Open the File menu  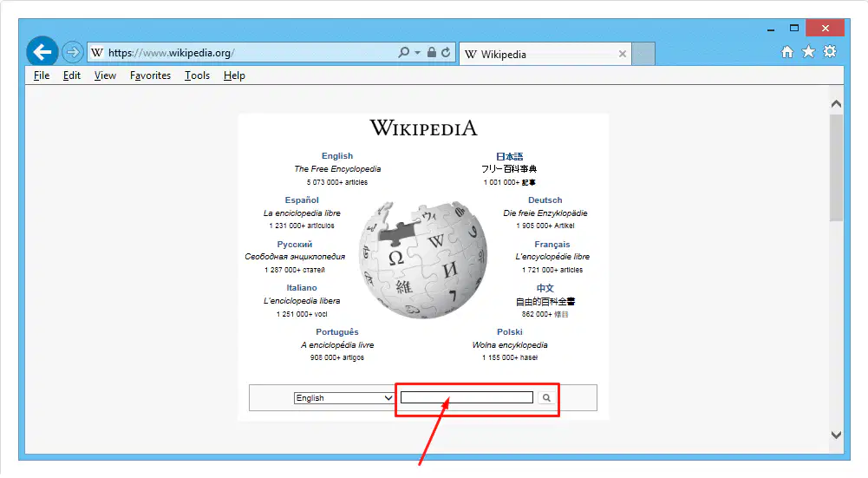pos(42,75)
